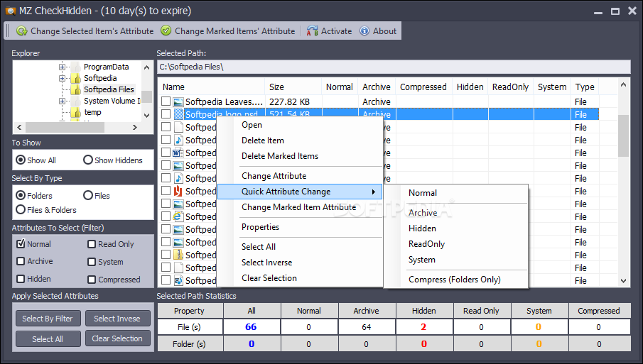Click Change Selected Item's Attribute icon
643x364 pixels.
(22, 31)
